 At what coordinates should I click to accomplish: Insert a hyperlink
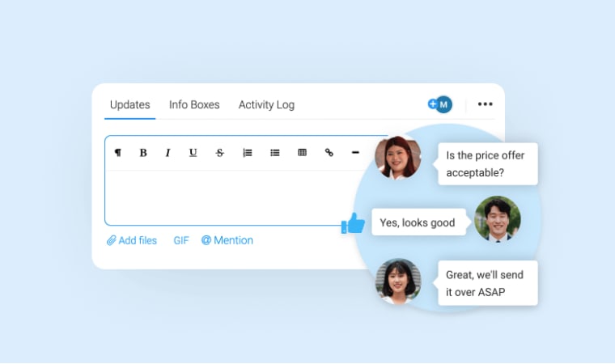[329, 153]
